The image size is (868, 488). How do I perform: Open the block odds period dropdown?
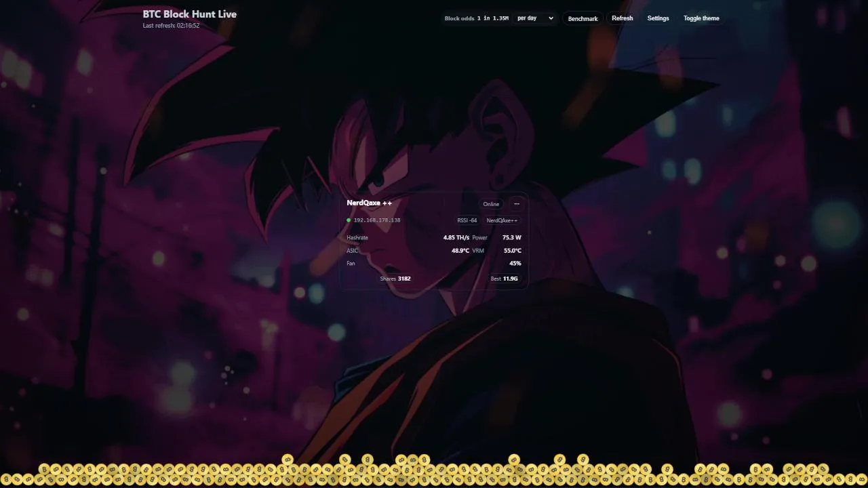click(x=535, y=18)
